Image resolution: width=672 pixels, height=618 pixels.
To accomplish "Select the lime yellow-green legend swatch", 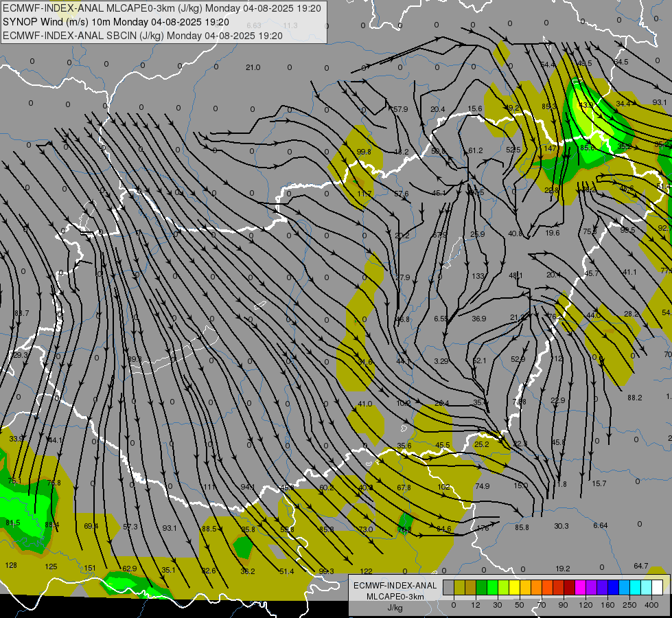I will (504, 587).
